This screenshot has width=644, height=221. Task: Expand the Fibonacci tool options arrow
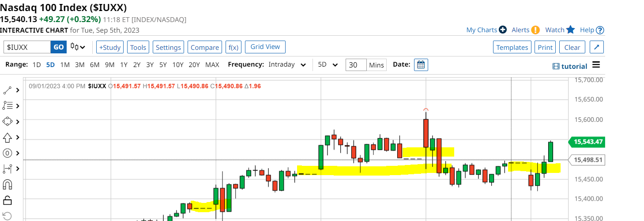pyautogui.click(x=18, y=106)
